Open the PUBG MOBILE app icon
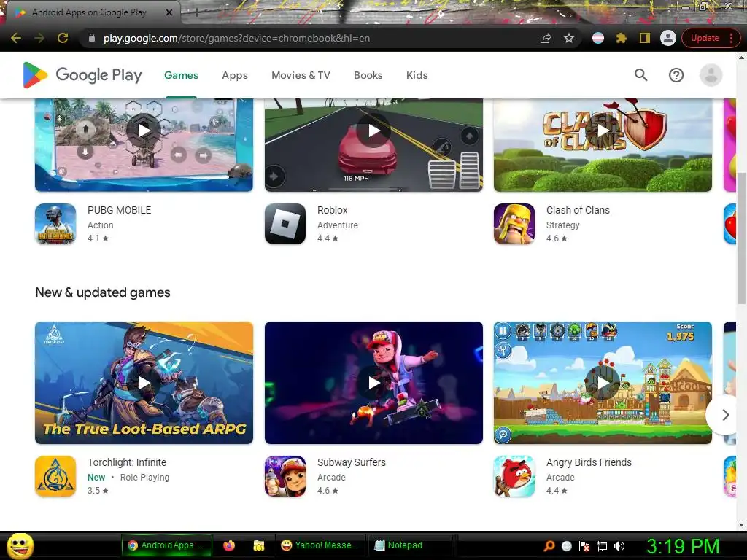This screenshot has width=747, height=560. click(55, 224)
